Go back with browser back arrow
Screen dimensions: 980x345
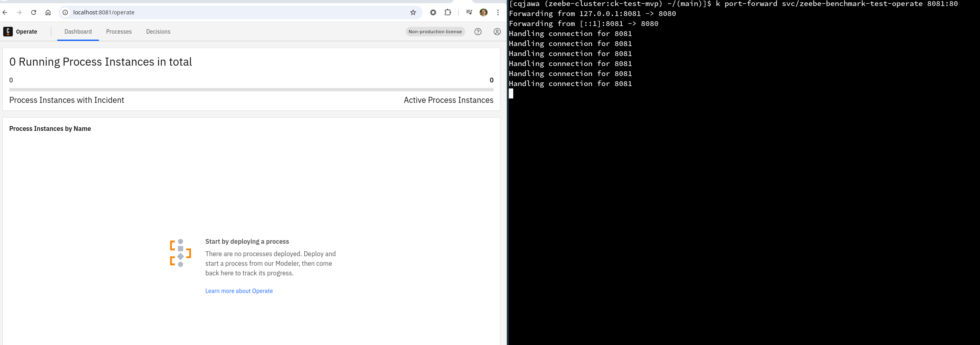point(5,12)
